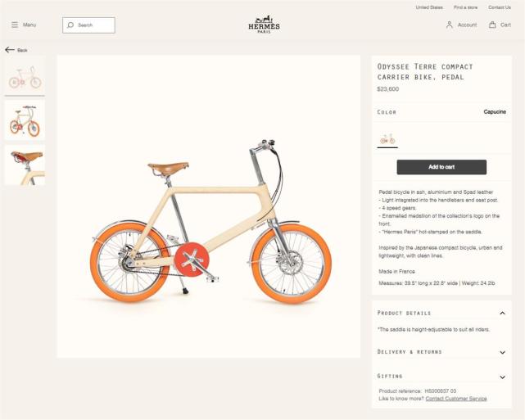
Task: Add the bike to cart
Action: click(441, 167)
